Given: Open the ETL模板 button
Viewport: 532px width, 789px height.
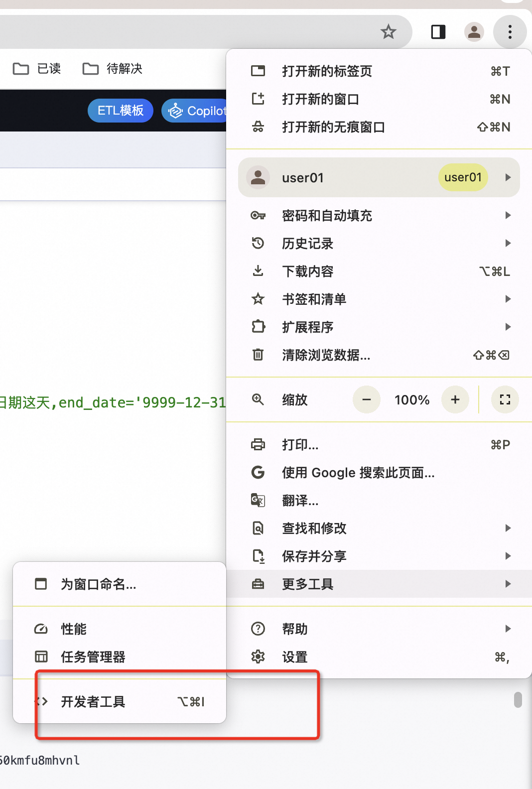Looking at the screenshot, I should [x=121, y=110].
